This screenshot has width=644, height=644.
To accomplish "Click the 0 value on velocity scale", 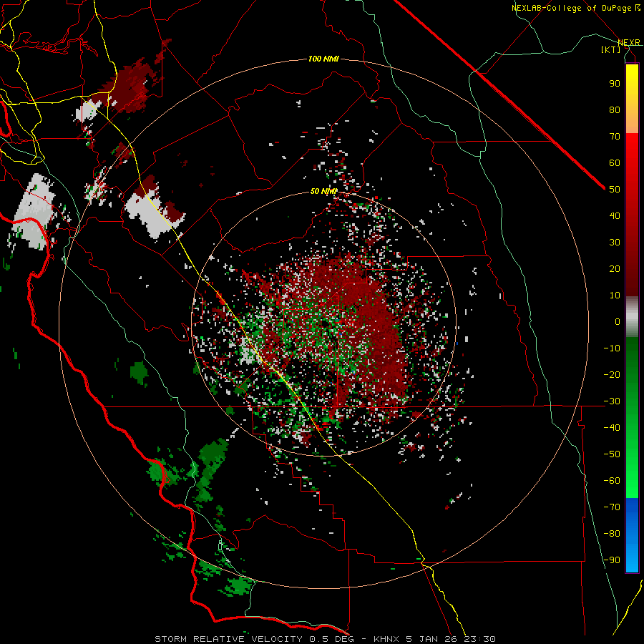I will pos(618,321).
